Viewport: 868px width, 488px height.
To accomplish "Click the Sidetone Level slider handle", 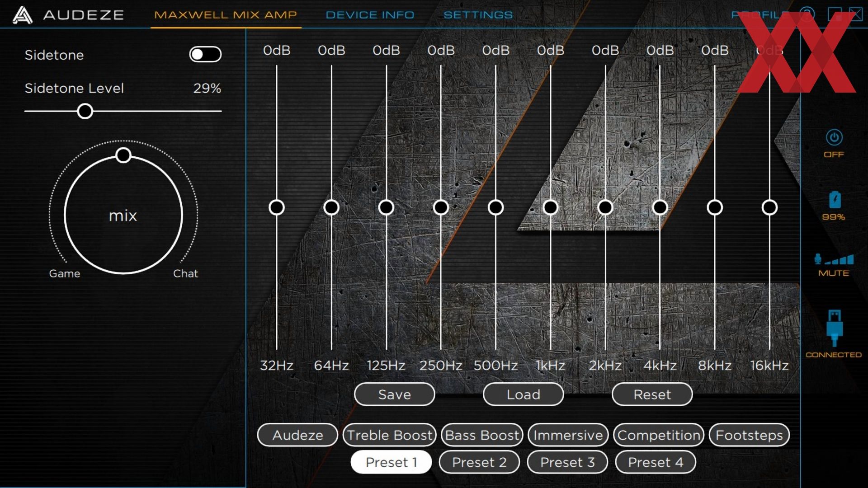I will tap(85, 111).
